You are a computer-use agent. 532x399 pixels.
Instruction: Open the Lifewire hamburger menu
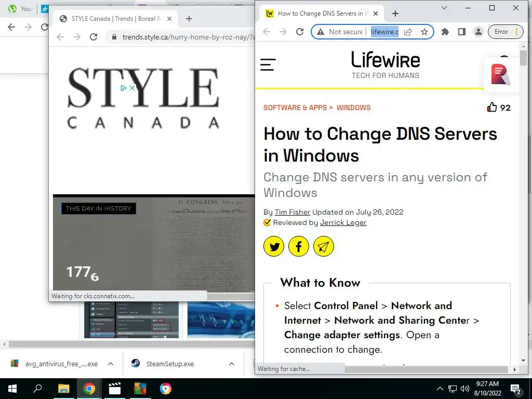(268, 64)
